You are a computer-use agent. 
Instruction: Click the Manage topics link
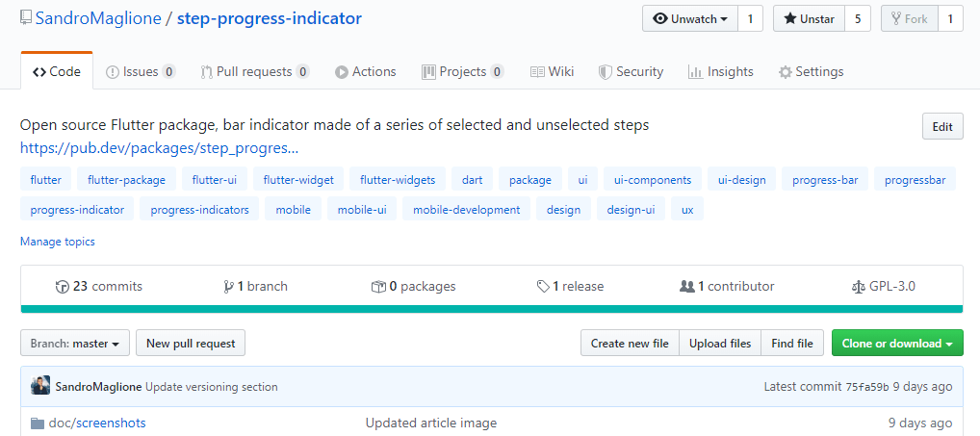58,242
